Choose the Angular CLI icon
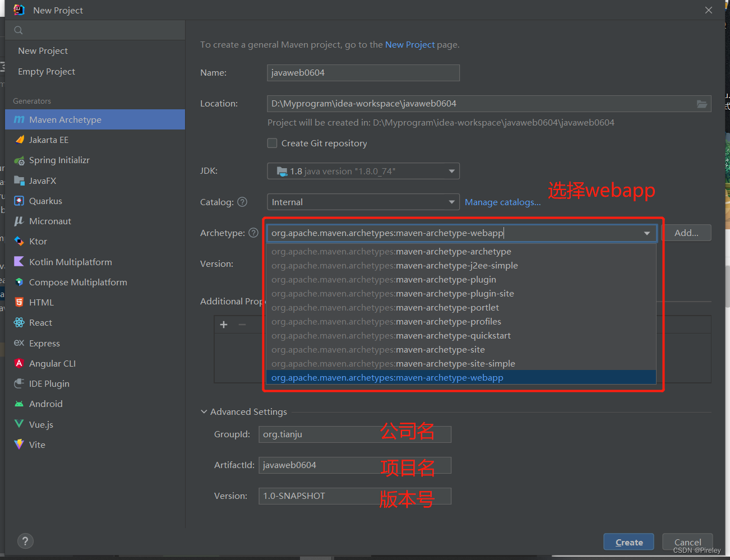Screen dimensions: 730x560 coord(19,363)
